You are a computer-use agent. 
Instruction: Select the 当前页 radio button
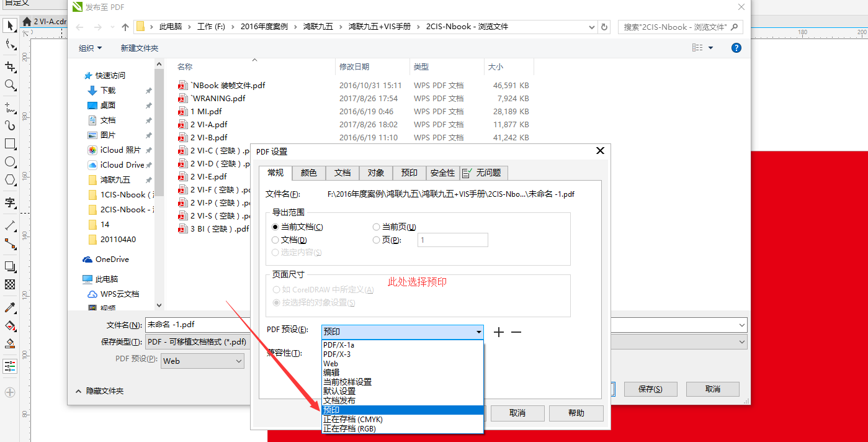376,227
